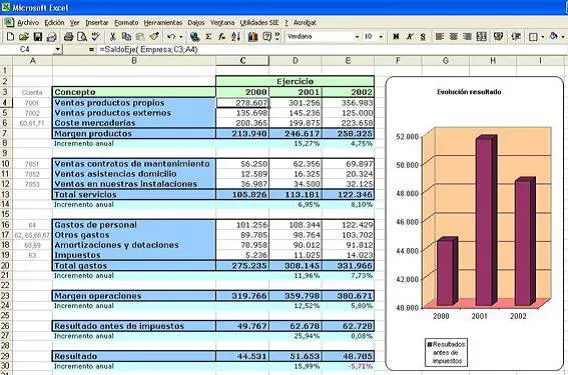The width and height of the screenshot is (568, 375).
Task: Align cell text right
Action: 467,37
